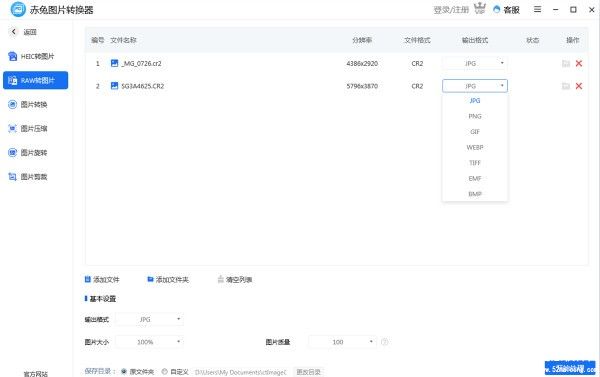
Task: Remove the 5G3A4625.CR2 file with red X
Action: (x=579, y=86)
